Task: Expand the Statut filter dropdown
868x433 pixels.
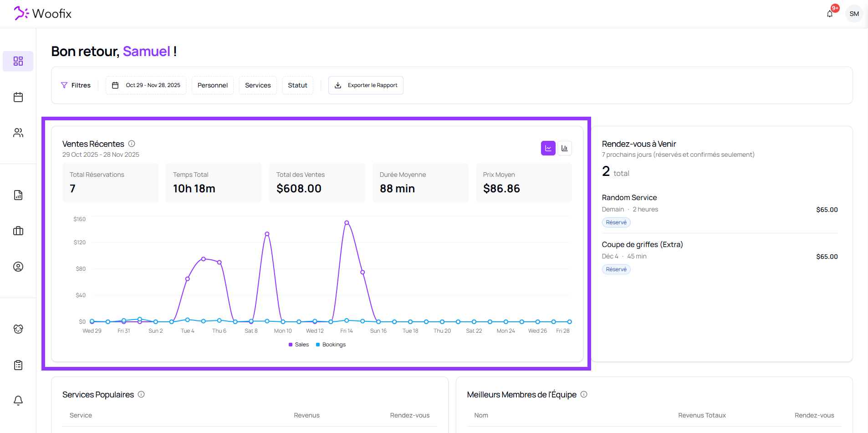Action: click(297, 85)
